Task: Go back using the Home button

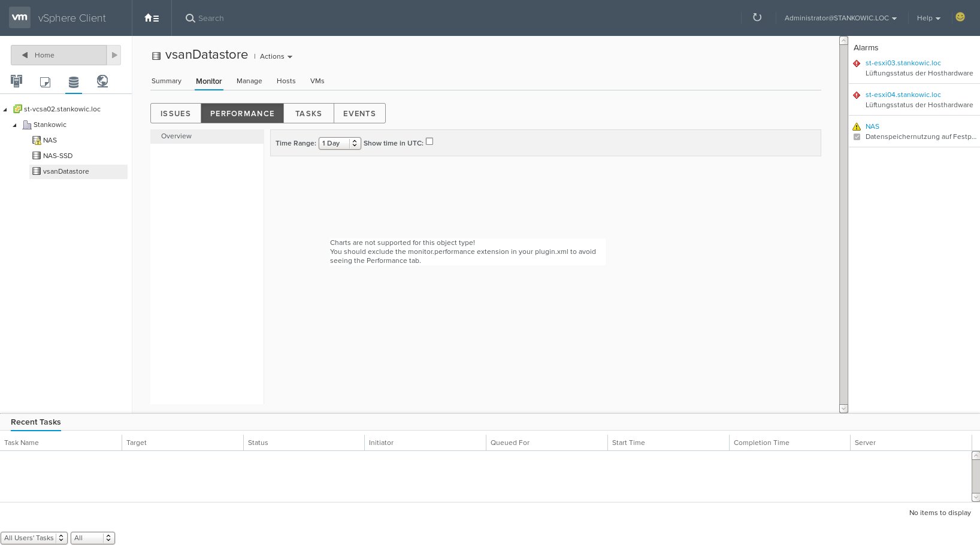Action: click(x=59, y=55)
